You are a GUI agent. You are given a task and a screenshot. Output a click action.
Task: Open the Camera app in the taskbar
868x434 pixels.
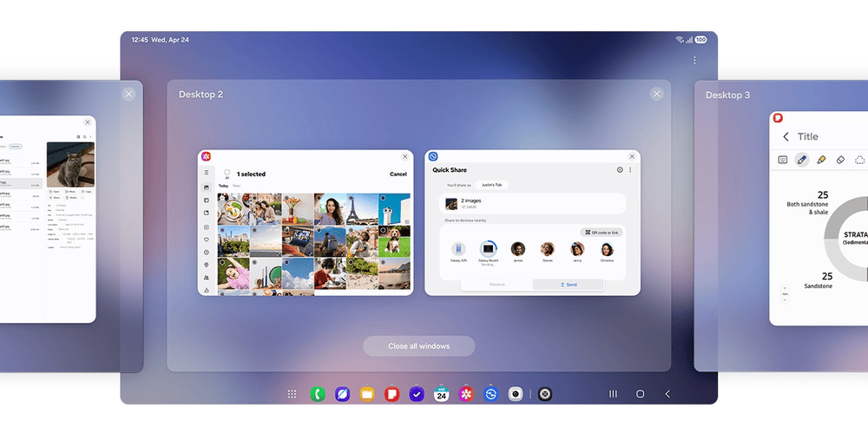tap(515, 394)
